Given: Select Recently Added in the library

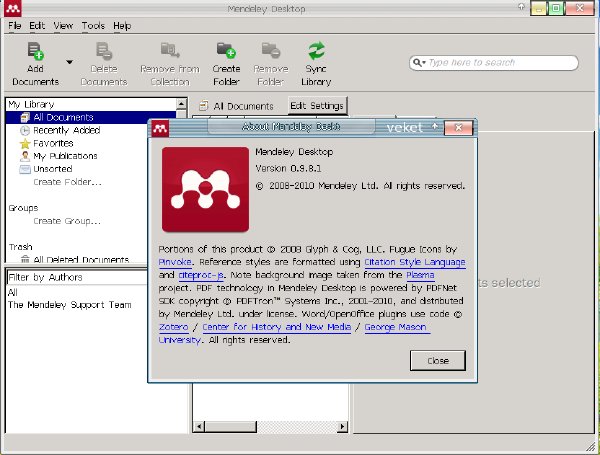Looking at the screenshot, I should coord(67,130).
